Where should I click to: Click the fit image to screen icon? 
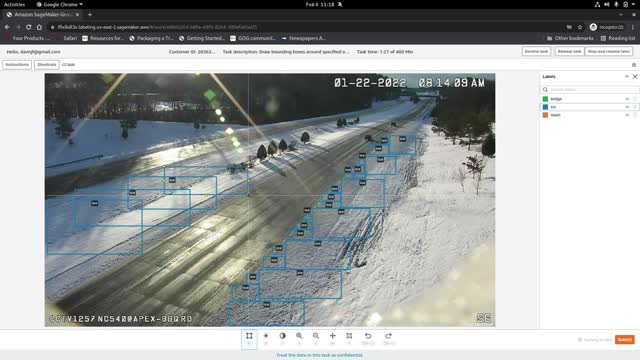(349, 336)
